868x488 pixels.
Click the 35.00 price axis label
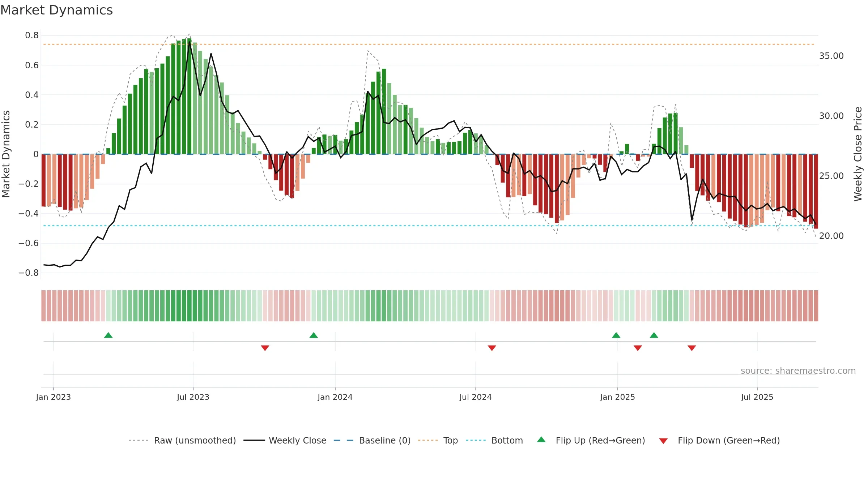click(x=831, y=56)
